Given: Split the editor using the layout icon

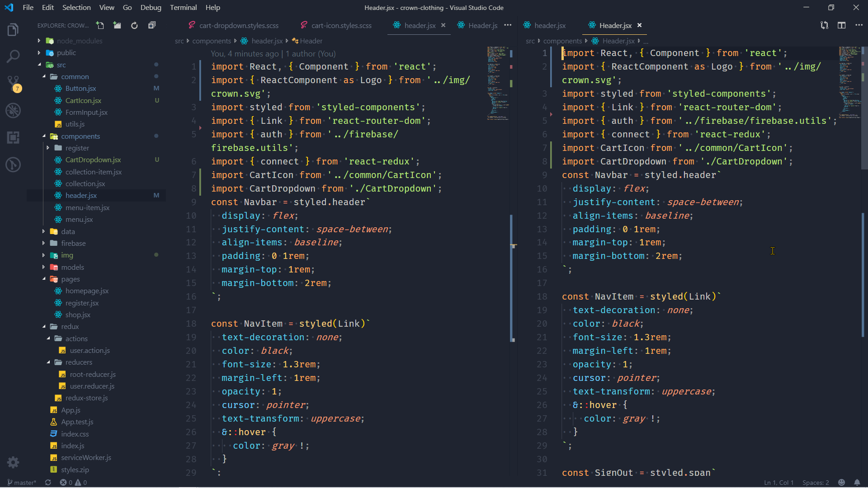Looking at the screenshot, I should (x=842, y=25).
